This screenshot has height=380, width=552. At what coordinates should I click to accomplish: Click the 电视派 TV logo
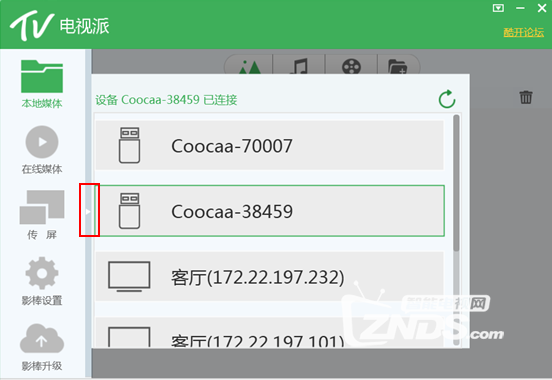tap(59, 26)
